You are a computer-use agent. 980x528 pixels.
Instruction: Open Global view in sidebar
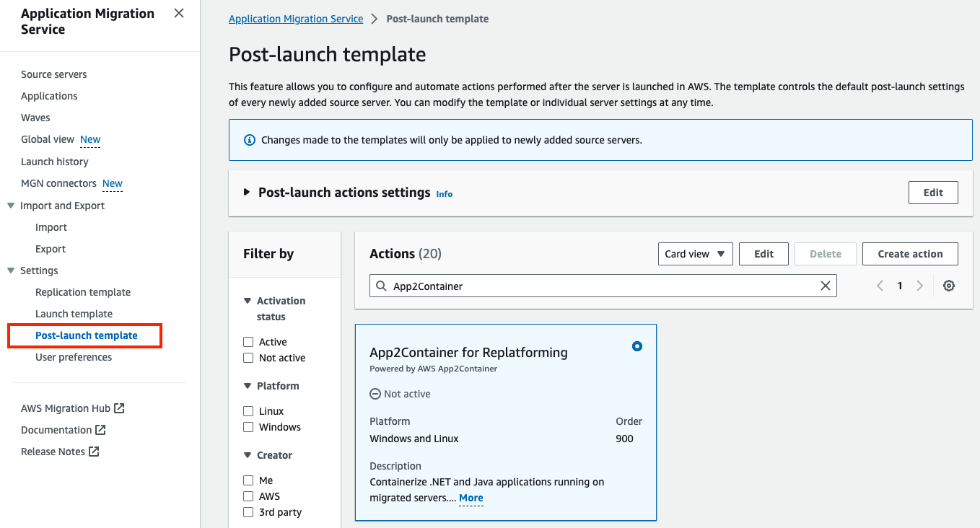coord(48,139)
